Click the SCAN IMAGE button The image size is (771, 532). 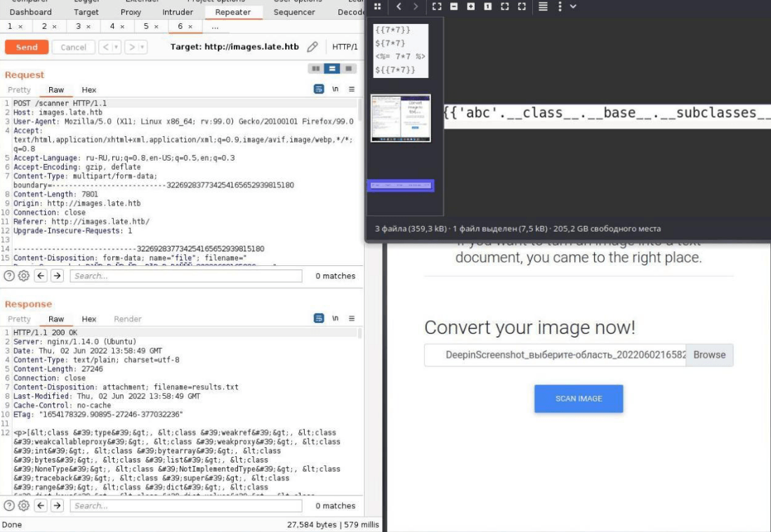point(579,399)
